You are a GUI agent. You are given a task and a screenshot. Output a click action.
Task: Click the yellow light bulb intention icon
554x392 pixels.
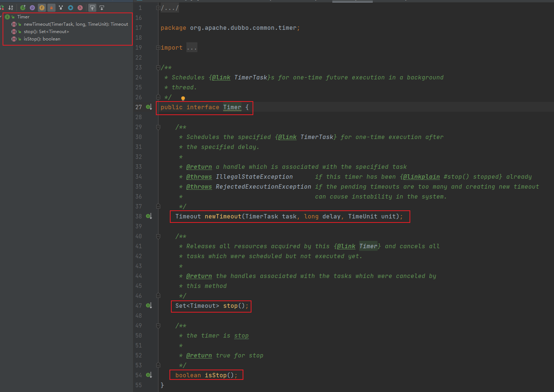[x=183, y=98]
